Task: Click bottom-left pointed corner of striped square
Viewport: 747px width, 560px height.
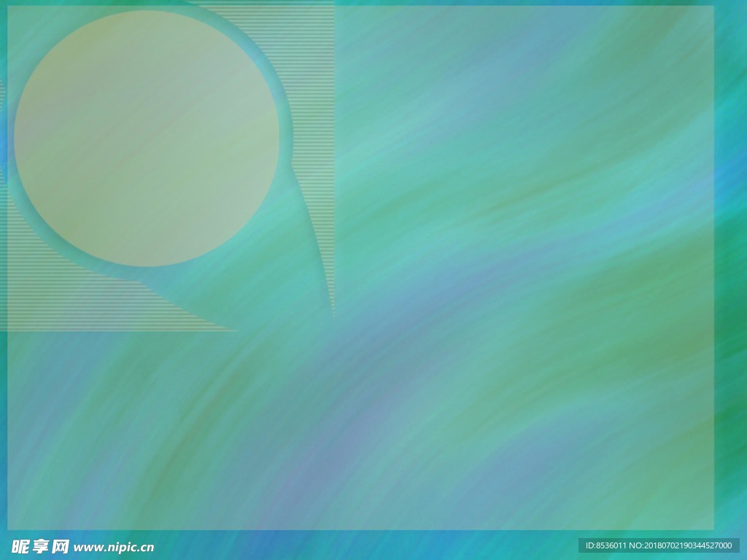Action: point(10,329)
